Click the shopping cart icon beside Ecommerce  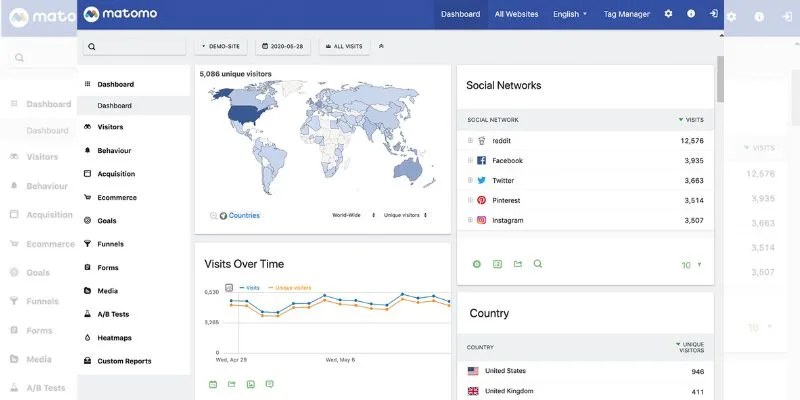tap(87, 197)
